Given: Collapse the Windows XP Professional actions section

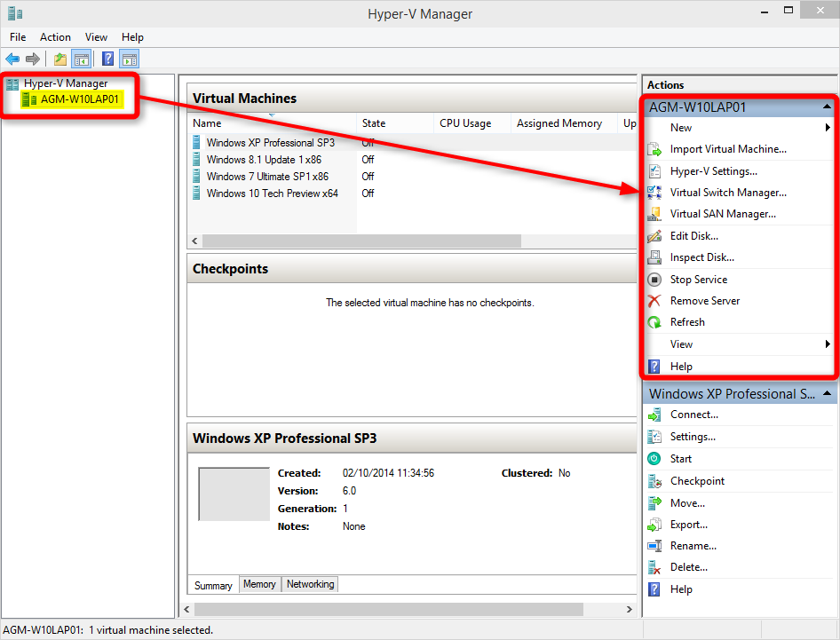Looking at the screenshot, I should [828, 393].
